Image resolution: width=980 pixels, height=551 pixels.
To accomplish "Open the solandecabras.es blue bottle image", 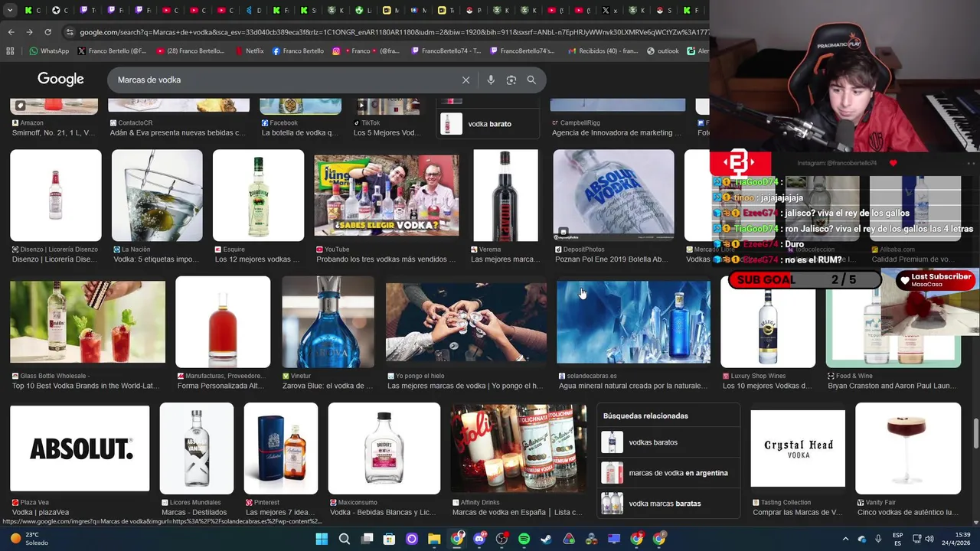I will [x=633, y=321].
